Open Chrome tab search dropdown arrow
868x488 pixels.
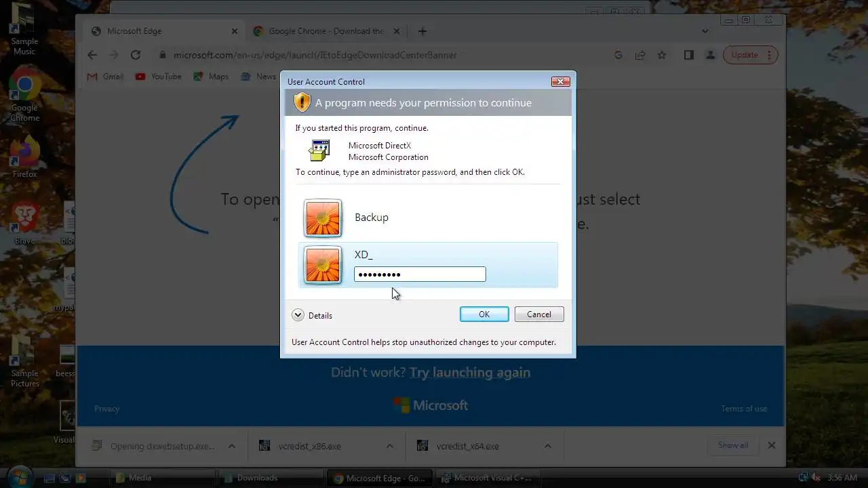(x=705, y=31)
